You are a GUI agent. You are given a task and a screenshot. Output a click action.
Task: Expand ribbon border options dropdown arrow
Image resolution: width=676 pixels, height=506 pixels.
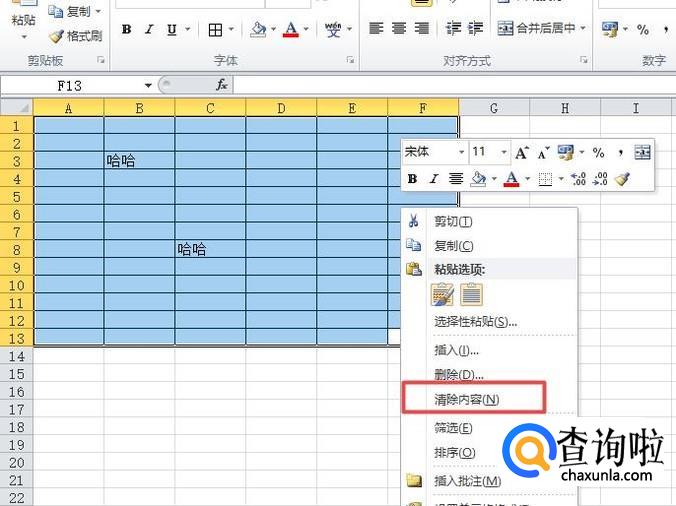(x=231, y=29)
